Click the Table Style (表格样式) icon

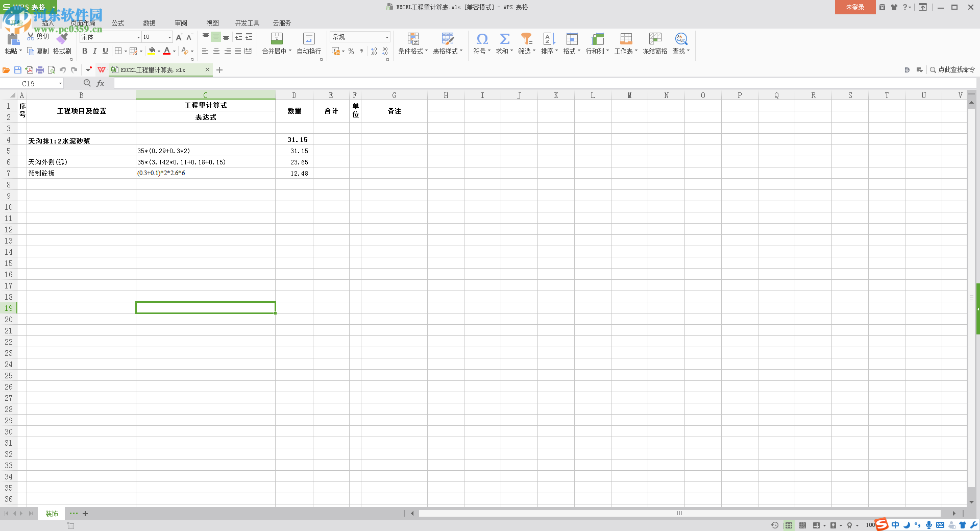tap(448, 39)
